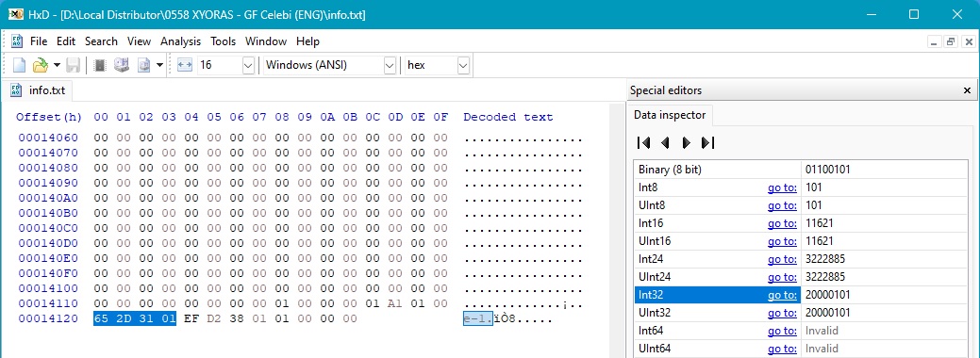Click 'go to:' link for Int64
980x358 pixels.
pos(782,331)
